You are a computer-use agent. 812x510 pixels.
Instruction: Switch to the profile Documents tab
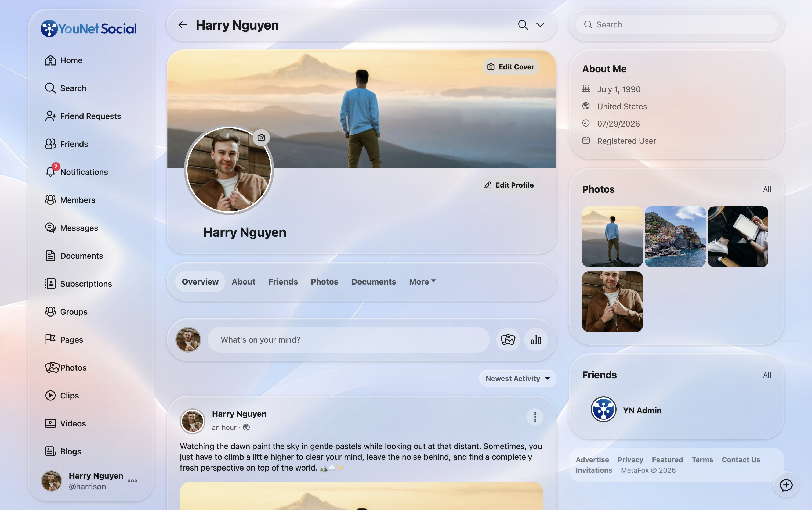pyautogui.click(x=374, y=282)
